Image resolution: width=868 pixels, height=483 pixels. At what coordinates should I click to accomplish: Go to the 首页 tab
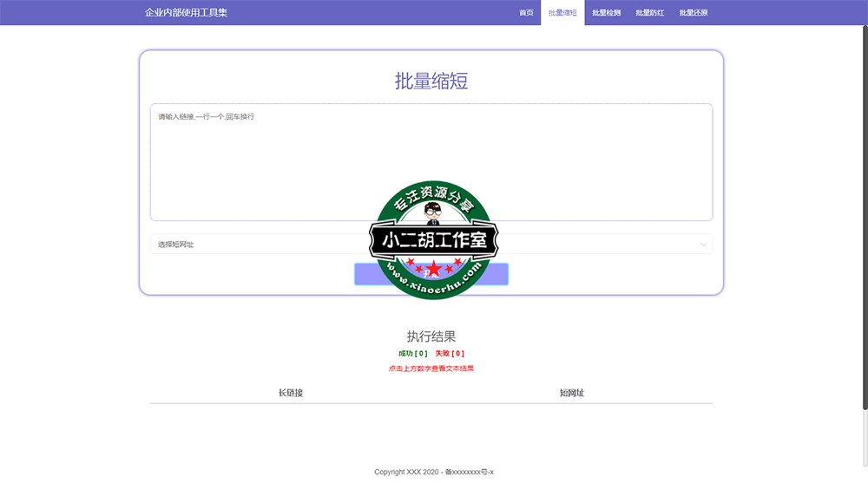(526, 13)
